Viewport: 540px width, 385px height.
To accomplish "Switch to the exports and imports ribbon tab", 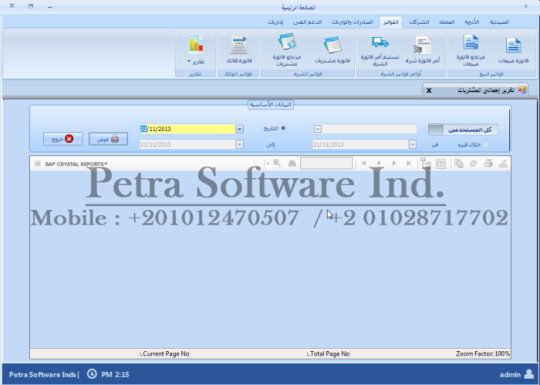I will (352, 22).
